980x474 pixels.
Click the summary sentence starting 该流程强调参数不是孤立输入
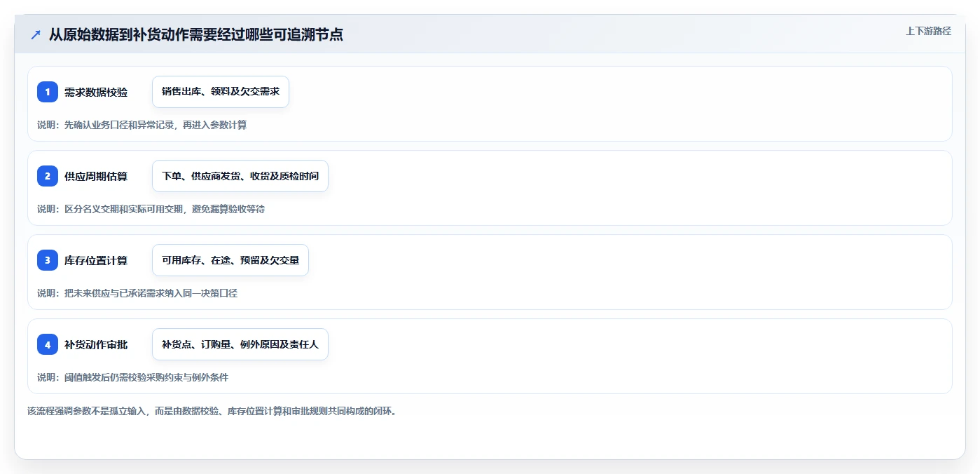pyautogui.click(x=212, y=411)
